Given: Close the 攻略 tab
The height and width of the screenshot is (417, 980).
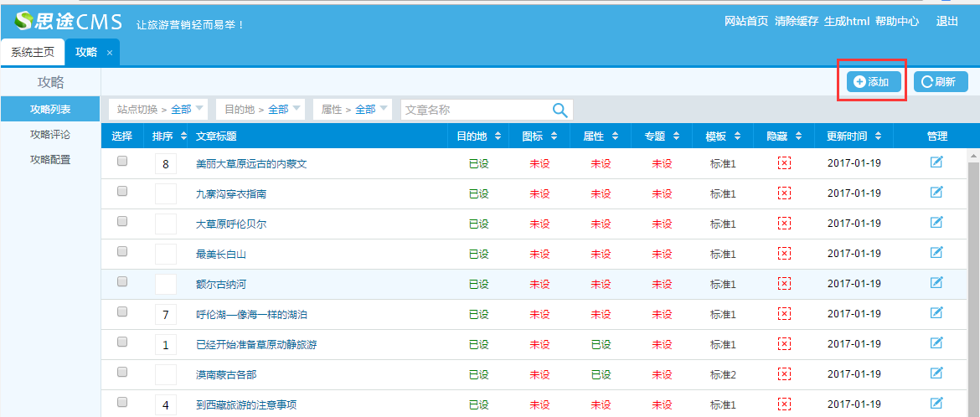Looking at the screenshot, I should pyautogui.click(x=110, y=53).
